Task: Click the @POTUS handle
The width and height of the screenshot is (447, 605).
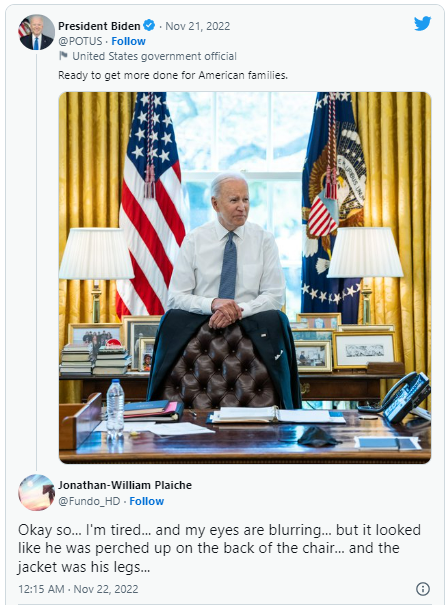Action: [80, 41]
